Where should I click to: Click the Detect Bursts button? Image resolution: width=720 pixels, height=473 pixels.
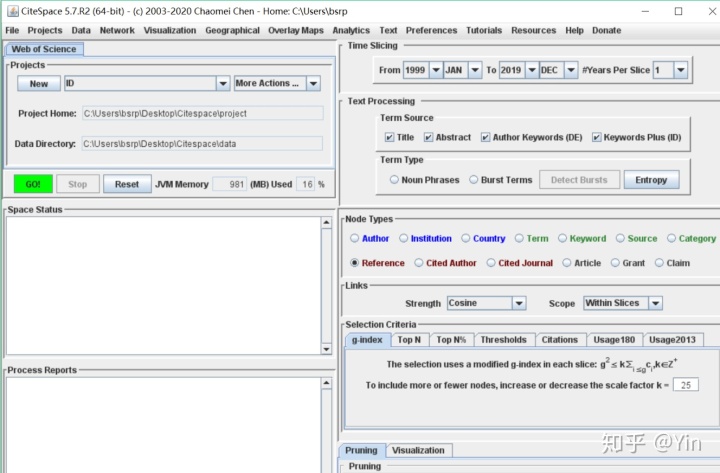pyautogui.click(x=579, y=180)
